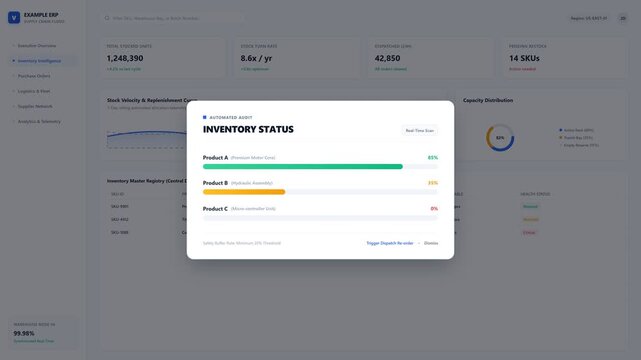Click the "Inventory Master Registry" table title
Screen dimensions: 641x360
(147, 181)
